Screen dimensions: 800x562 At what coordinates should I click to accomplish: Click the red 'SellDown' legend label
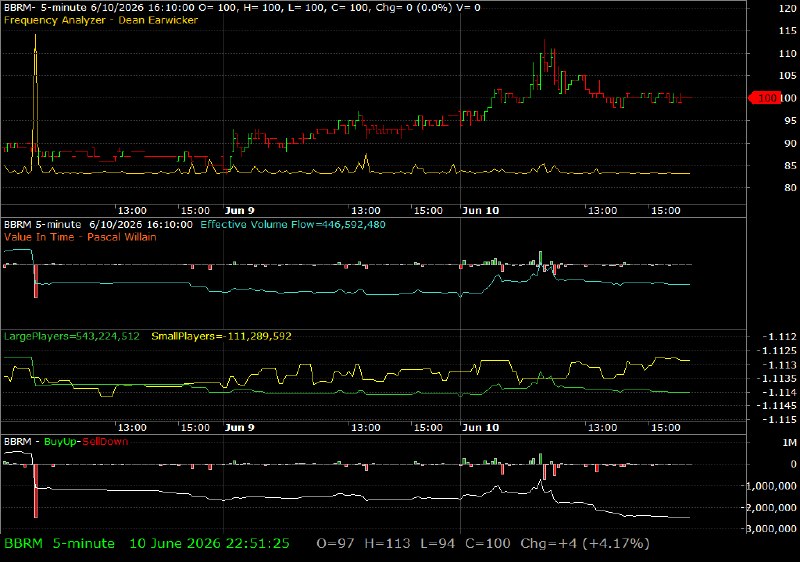click(105, 442)
